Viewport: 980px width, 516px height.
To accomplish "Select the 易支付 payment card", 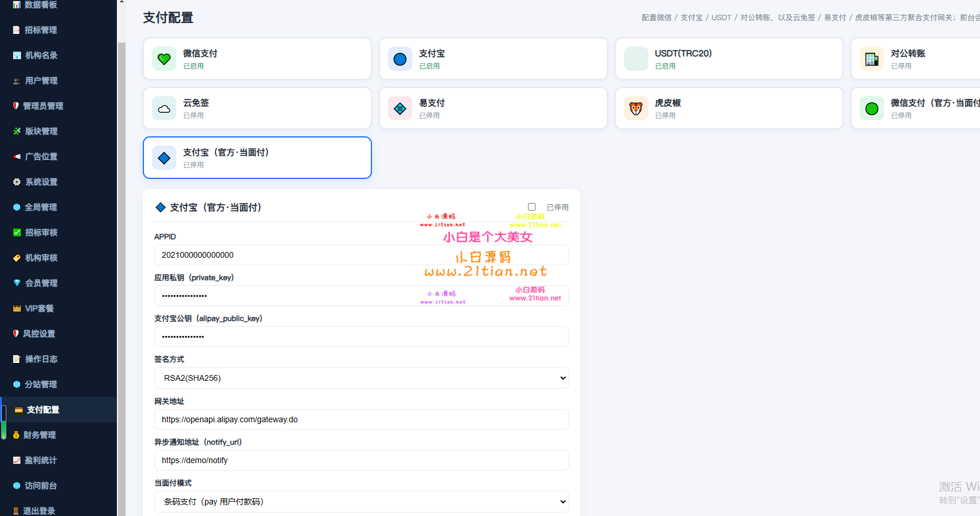I will (493, 108).
